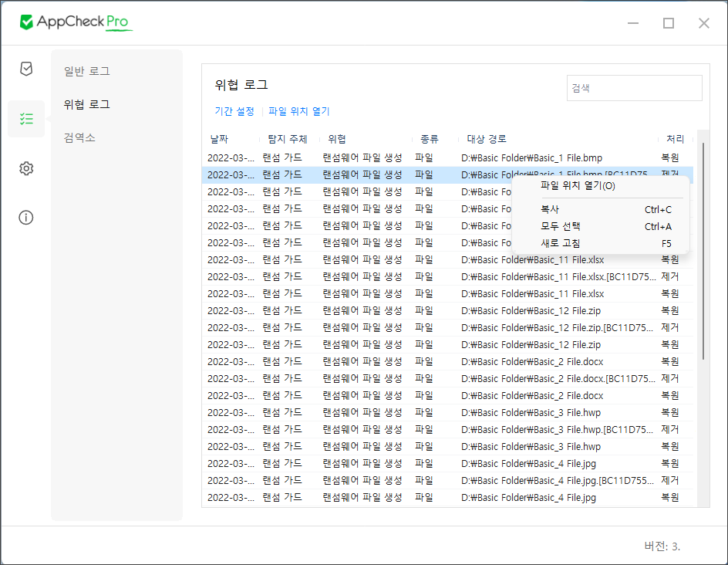Select 위협 로그 in the side menu
The height and width of the screenshot is (565, 728).
click(86, 104)
